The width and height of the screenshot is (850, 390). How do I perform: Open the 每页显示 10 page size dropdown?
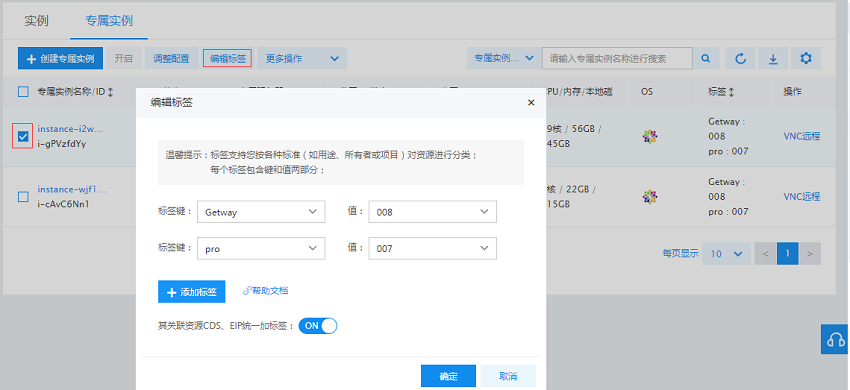click(726, 253)
